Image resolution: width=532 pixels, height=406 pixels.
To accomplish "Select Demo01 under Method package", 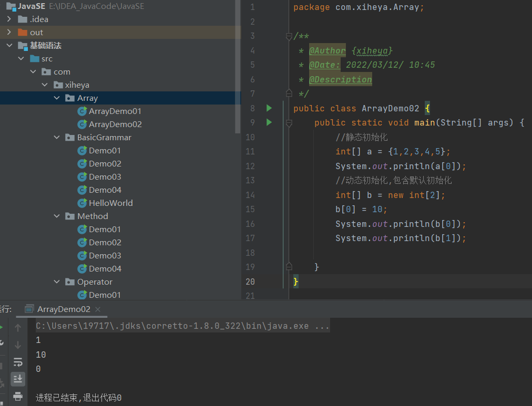I will tap(105, 230).
